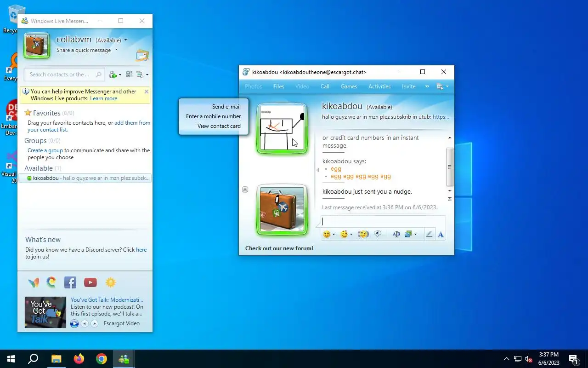
Task: Click the voice clip icon in chat
Action: 378,234
